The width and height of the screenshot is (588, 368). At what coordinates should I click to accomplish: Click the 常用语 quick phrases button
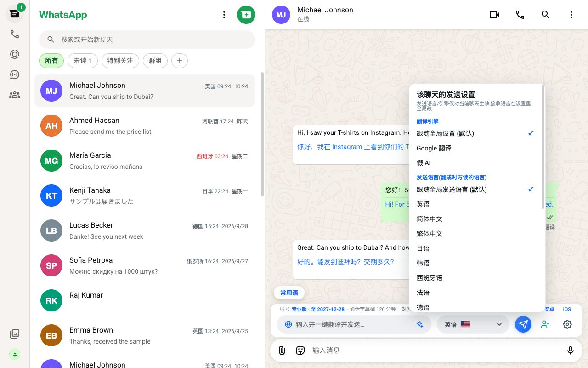pos(289,293)
